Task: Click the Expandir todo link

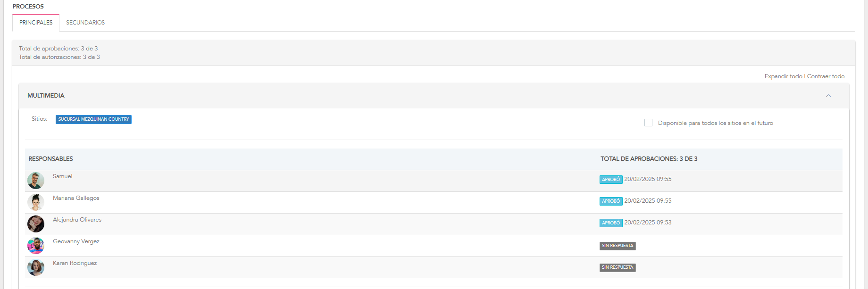Action: tap(783, 76)
